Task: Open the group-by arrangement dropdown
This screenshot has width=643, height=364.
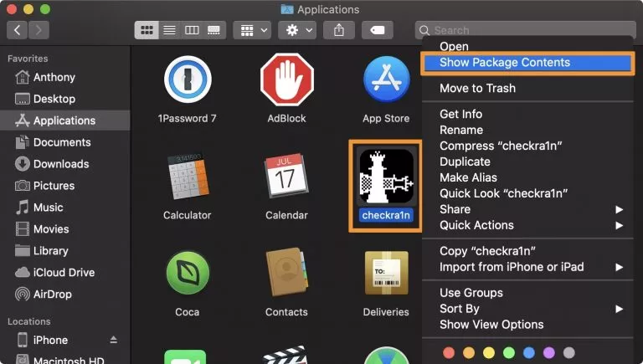Action: (251, 30)
